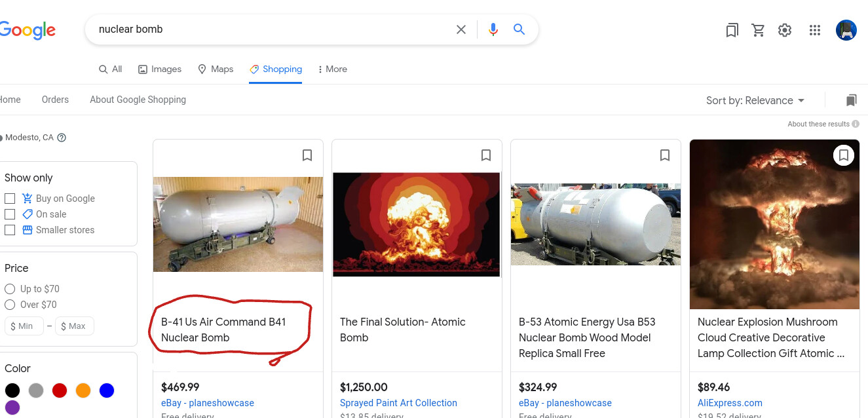The height and width of the screenshot is (418, 868).
Task: Open collections bookmark icon beside Sort by
Action: 851,100
